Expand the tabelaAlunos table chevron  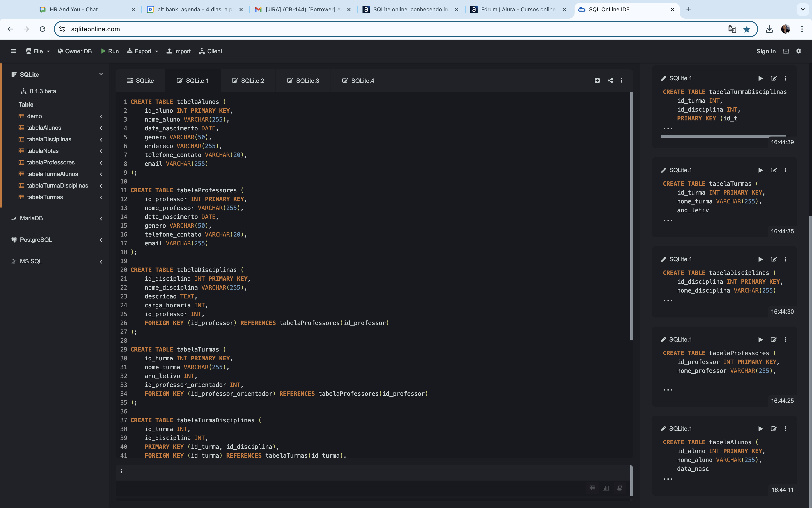pos(101,128)
